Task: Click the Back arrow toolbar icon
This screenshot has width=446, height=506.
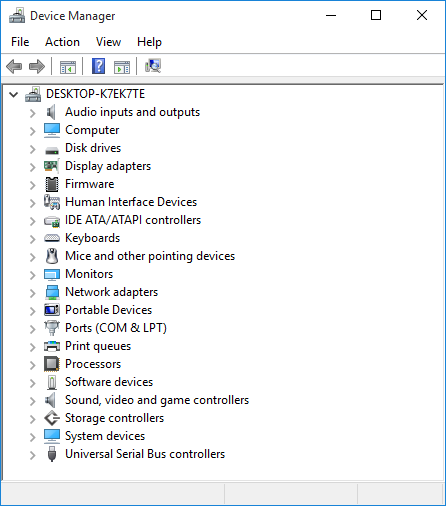Action: tap(14, 66)
